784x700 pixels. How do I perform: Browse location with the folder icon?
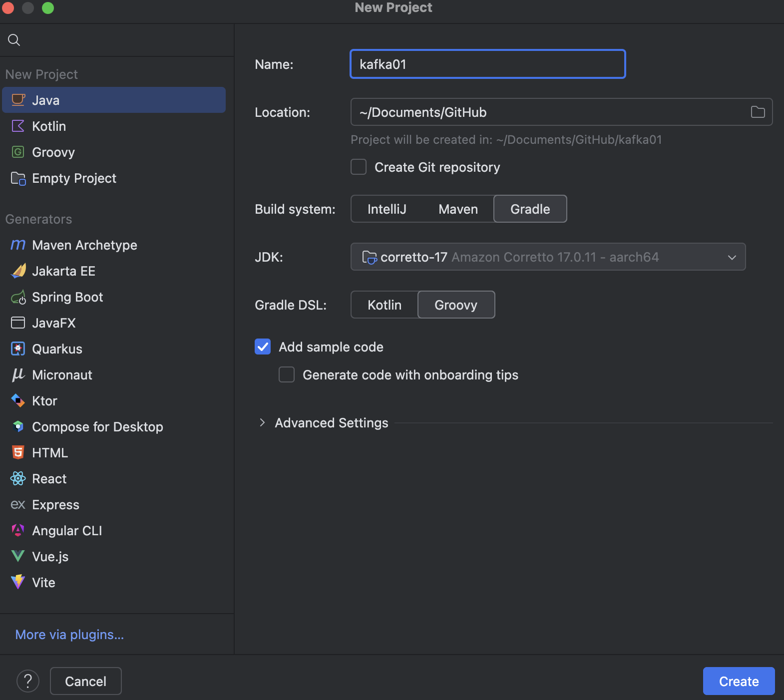[x=758, y=112]
